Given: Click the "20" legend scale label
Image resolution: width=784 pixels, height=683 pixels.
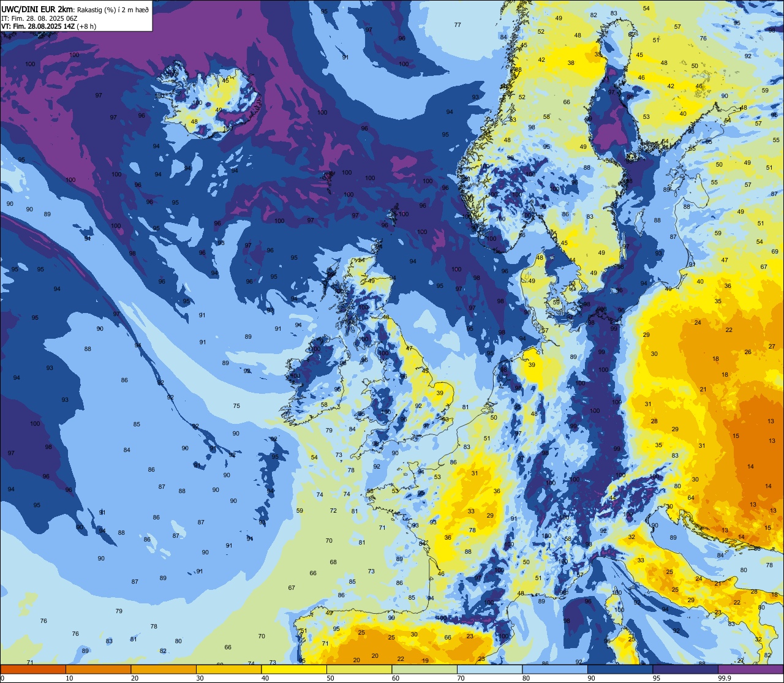Looking at the screenshot, I should pos(135,678).
